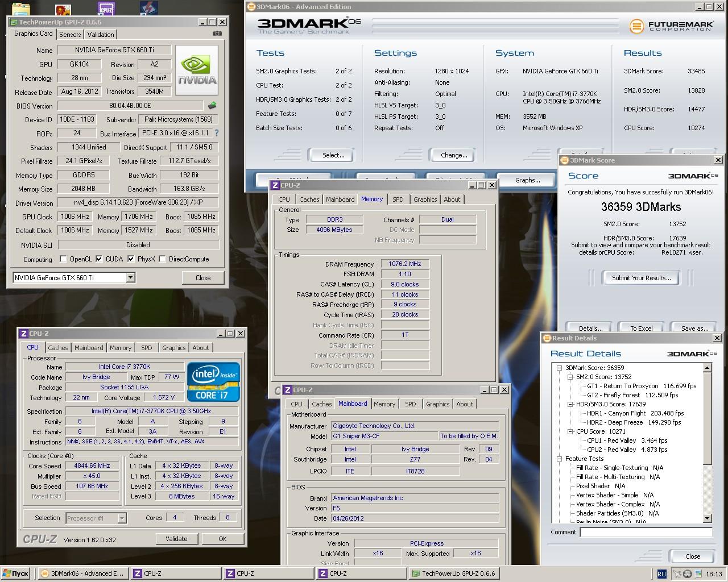The height and width of the screenshot is (582, 728).
Task: Open the Пуск start button
Action: tap(15, 573)
